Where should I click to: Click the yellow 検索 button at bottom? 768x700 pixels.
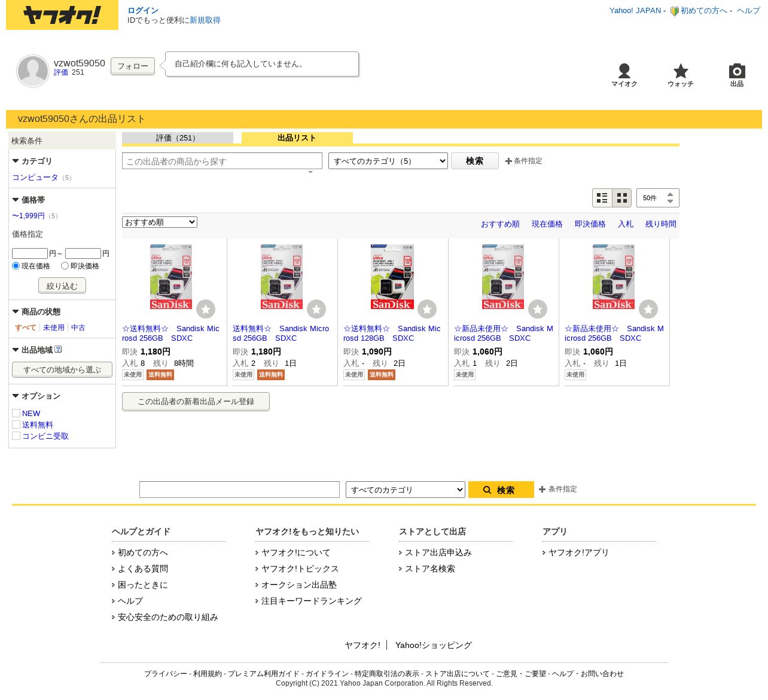point(501,490)
